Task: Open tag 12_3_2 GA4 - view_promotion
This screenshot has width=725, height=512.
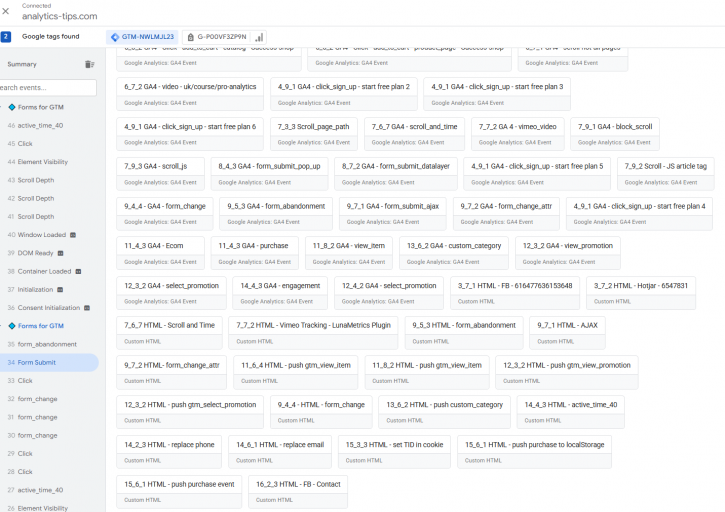Action: [568, 253]
